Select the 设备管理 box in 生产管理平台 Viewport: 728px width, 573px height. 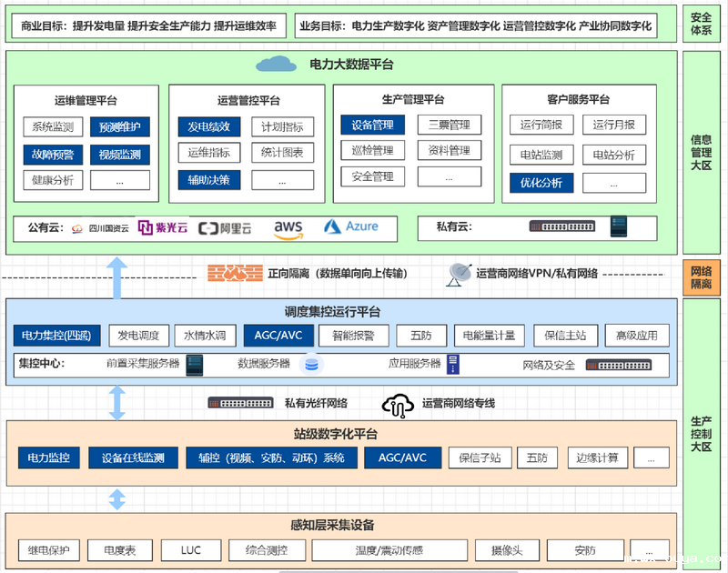pyautogui.click(x=372, y=125)
